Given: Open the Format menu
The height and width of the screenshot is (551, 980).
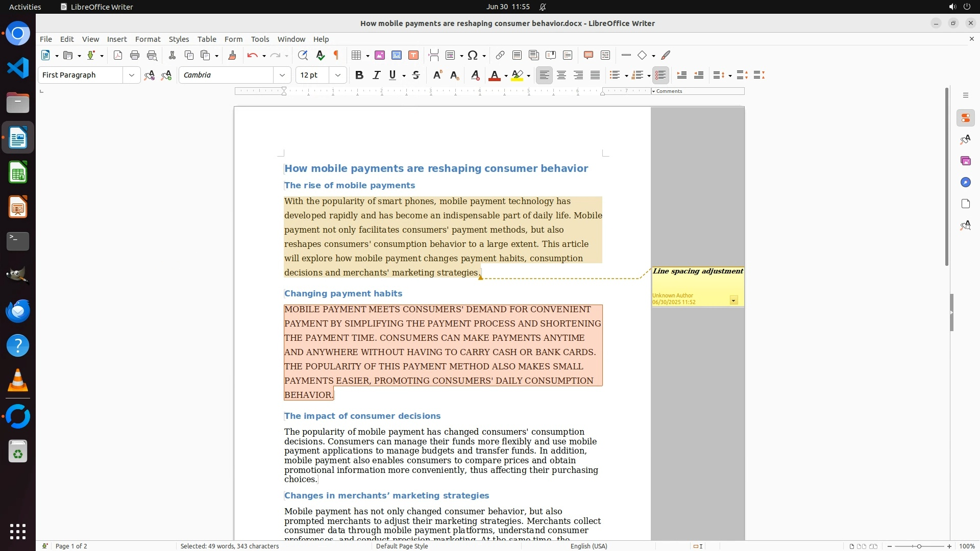Looking at the screenshot, I should click(x=148, y=39).
